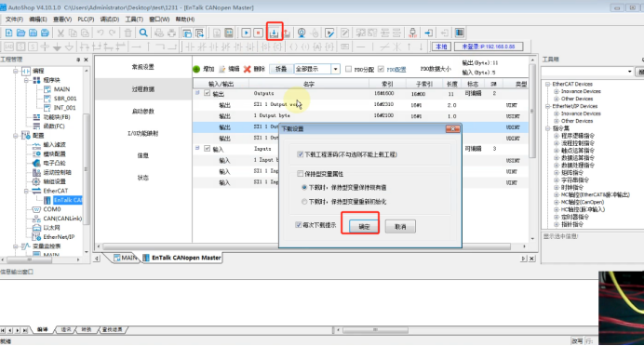The height and width of the screenshot is (346, 644).
Task: Switch to the MAIN tab
Action: pyautogui.click(x=126, y=258)
